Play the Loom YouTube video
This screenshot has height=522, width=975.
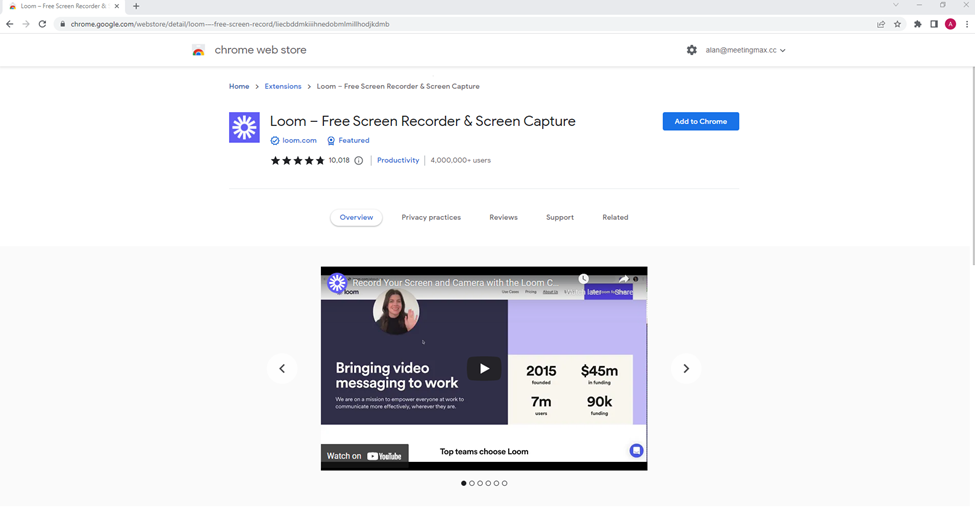coord(484,369)
